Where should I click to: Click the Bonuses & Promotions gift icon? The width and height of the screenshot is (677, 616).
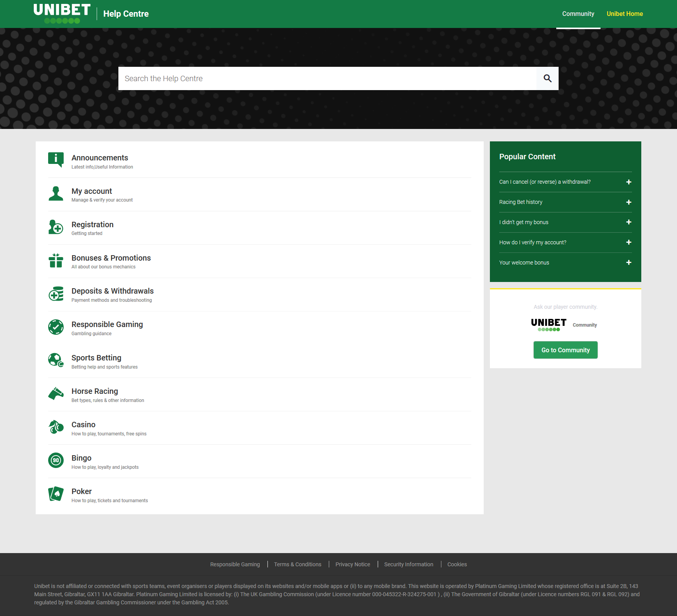[x=56, y=260]
